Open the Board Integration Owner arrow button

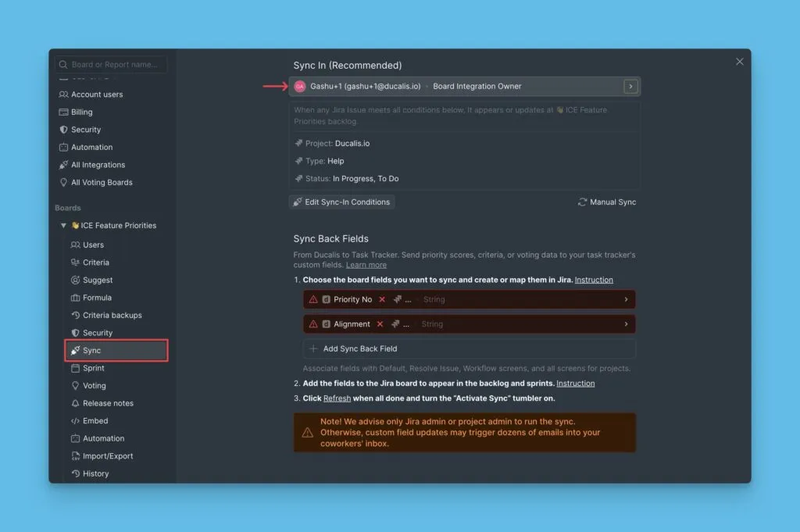pyautogui.click(x=630, y=87)
